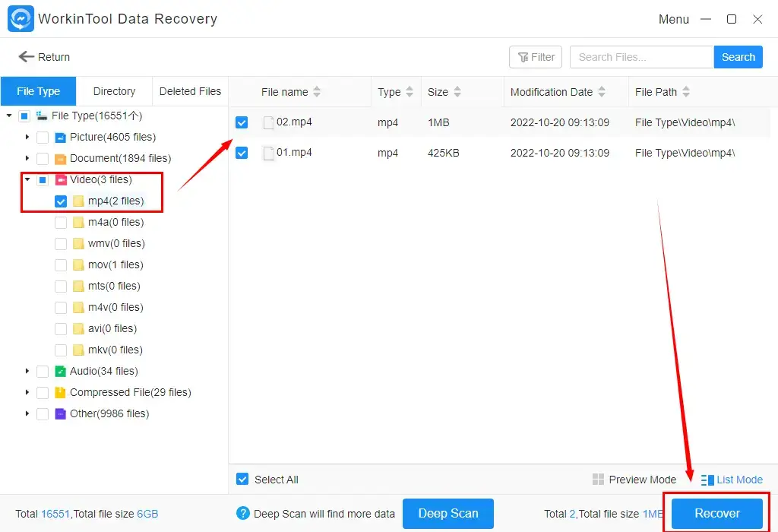778x532 pixels.
Task: Check the Compressed File(29 files) checkbox
Action: coord(43,393)
